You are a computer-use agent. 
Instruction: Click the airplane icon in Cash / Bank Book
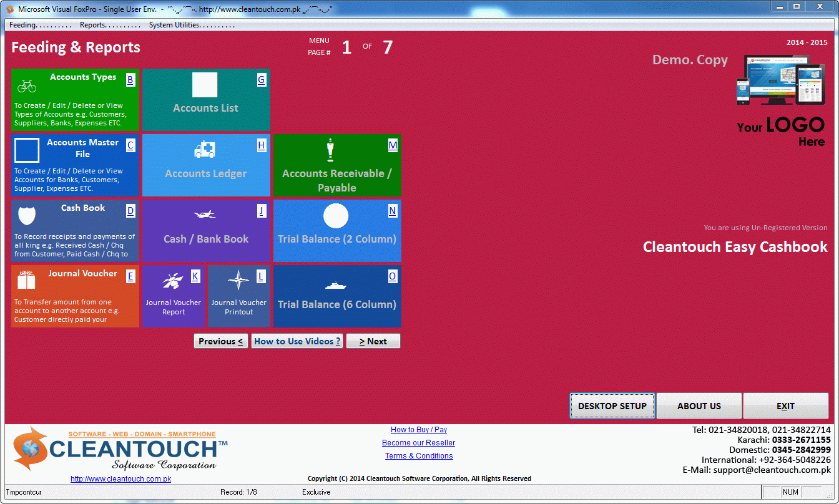coord(205,215)
